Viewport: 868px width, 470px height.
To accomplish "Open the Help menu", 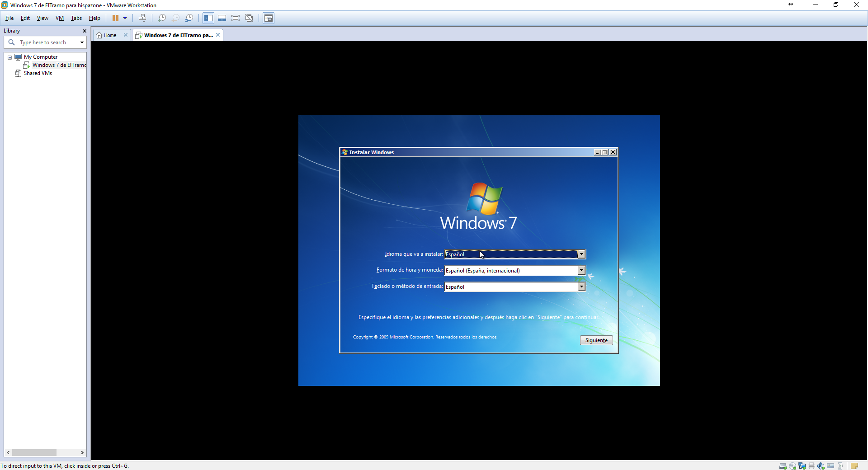I will point(94,18).
